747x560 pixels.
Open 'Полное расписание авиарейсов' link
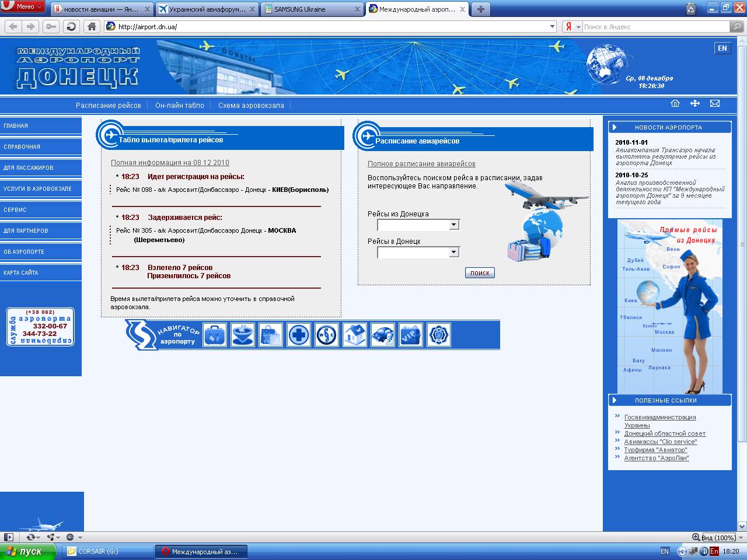pos(421,164)
